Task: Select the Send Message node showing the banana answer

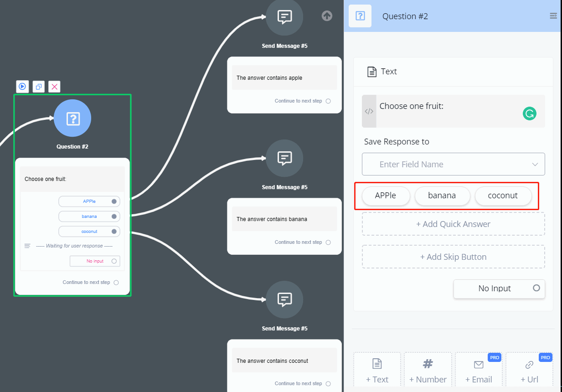Action: 284,159
